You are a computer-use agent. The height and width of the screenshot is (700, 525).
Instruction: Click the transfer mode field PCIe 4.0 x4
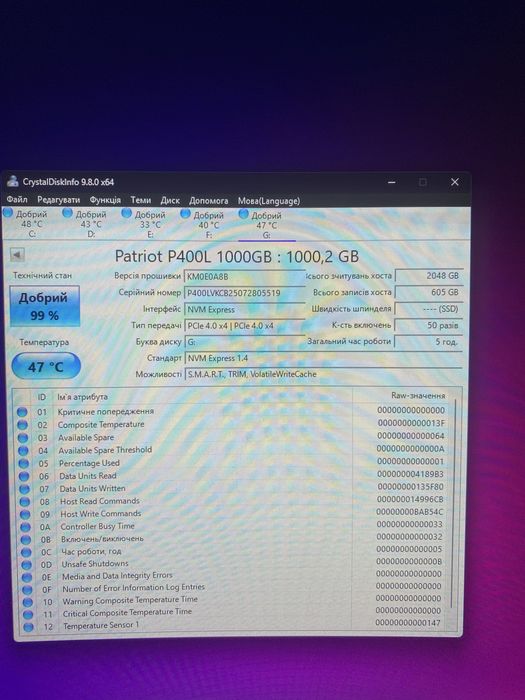[244, 326]
